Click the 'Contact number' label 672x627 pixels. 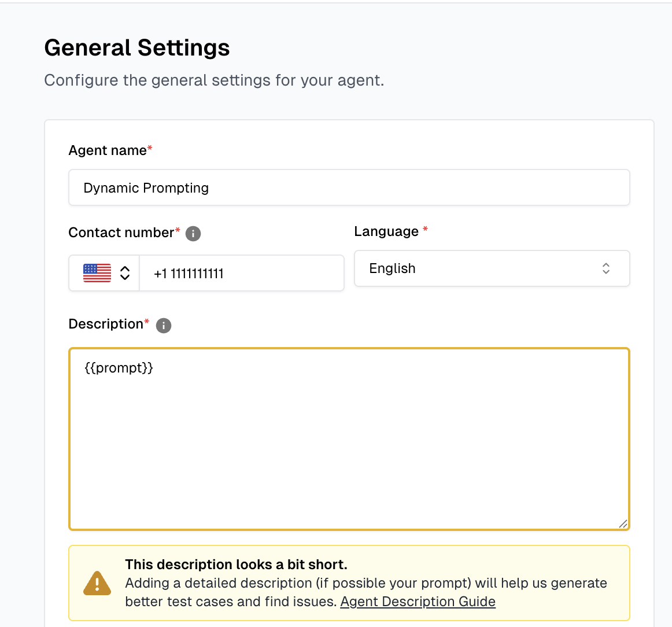pos(121,233)
